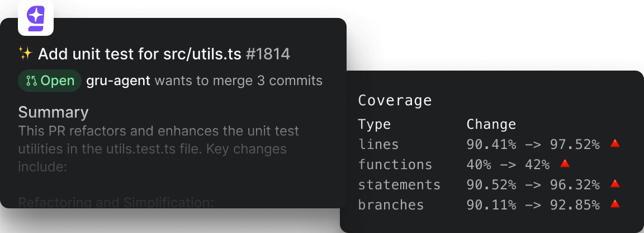
Task: Click the Change column header
Action: [491, 124]
